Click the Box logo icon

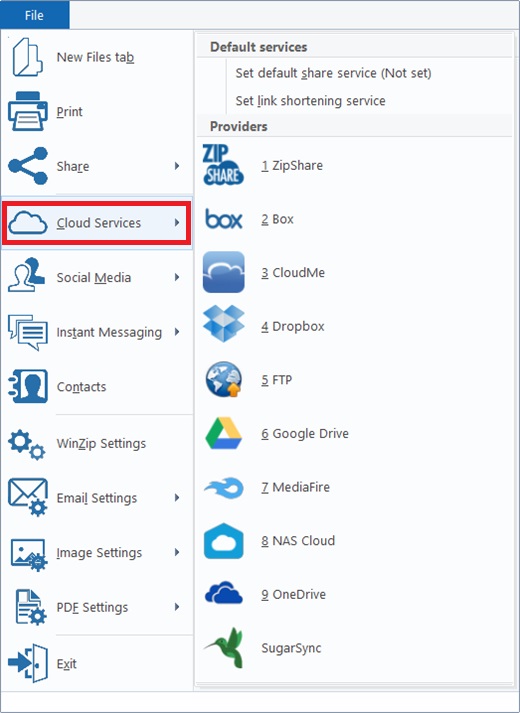pos(224,219)
